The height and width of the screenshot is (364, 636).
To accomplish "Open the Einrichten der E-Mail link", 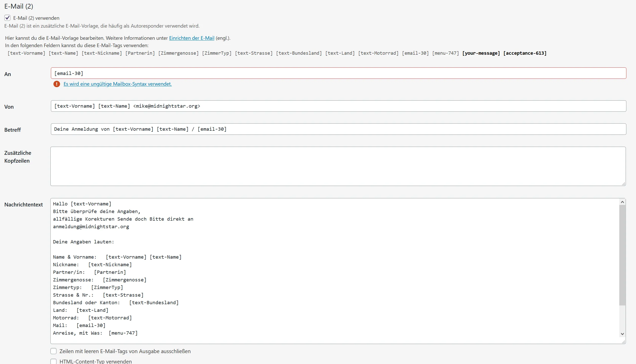I will 192,38.
